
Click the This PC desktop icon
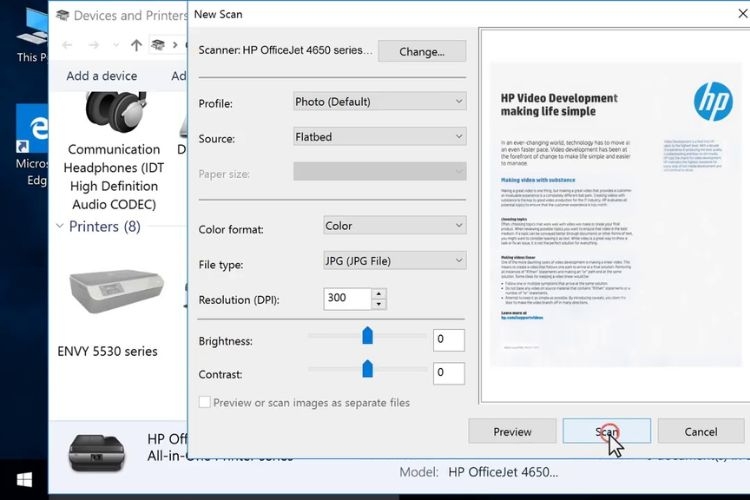coord(33,34)
